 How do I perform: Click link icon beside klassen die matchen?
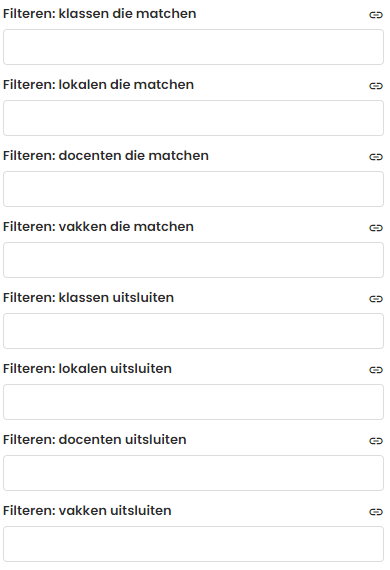point(376,15)
